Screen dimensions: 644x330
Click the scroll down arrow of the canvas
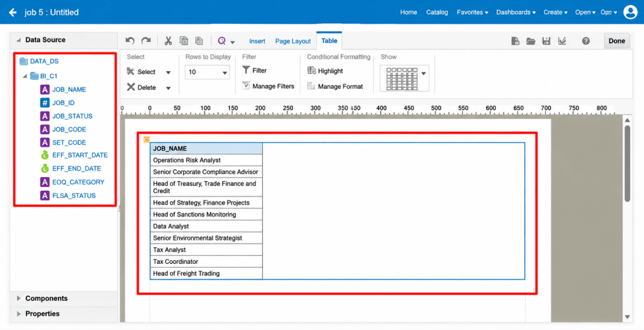point(627,317)
